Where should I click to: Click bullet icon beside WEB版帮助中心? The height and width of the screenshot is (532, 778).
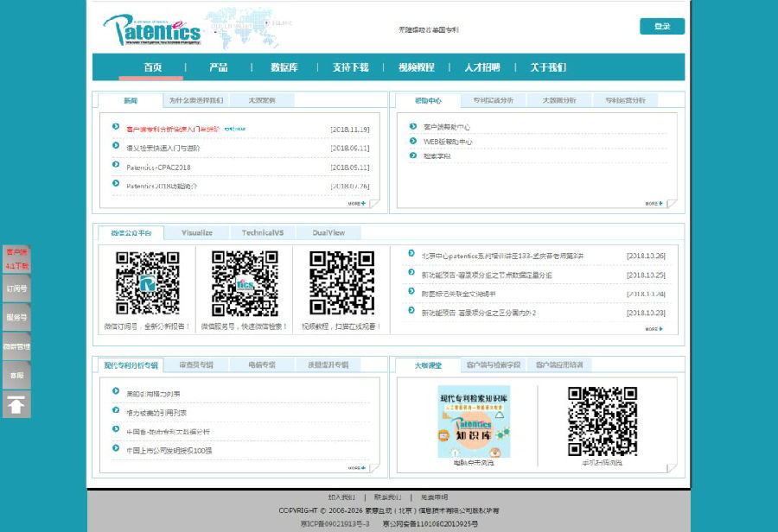click(x=413, y=141)
